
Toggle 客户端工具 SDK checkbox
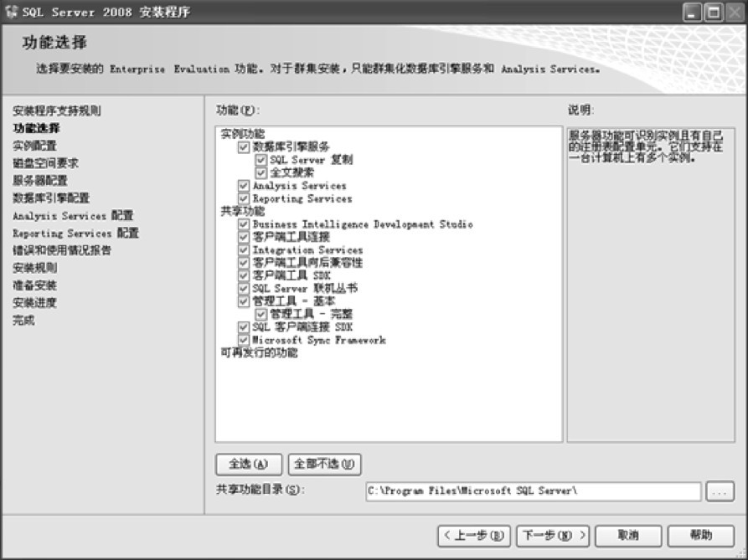tap(243, 275)
